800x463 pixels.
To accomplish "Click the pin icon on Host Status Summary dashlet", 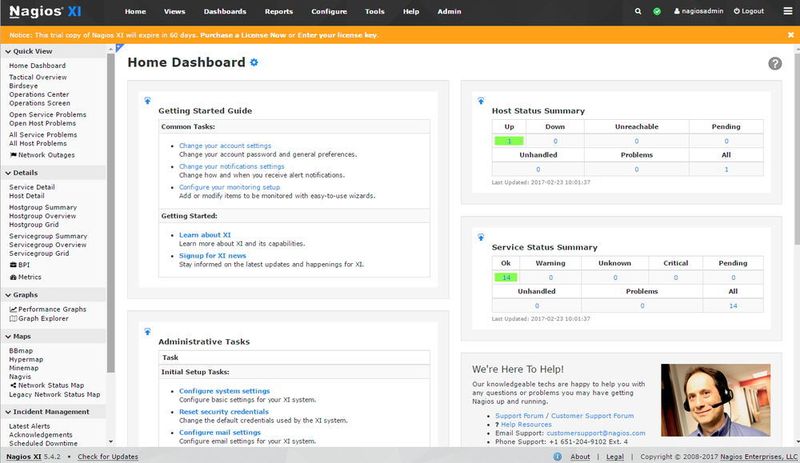I will 481,101.
